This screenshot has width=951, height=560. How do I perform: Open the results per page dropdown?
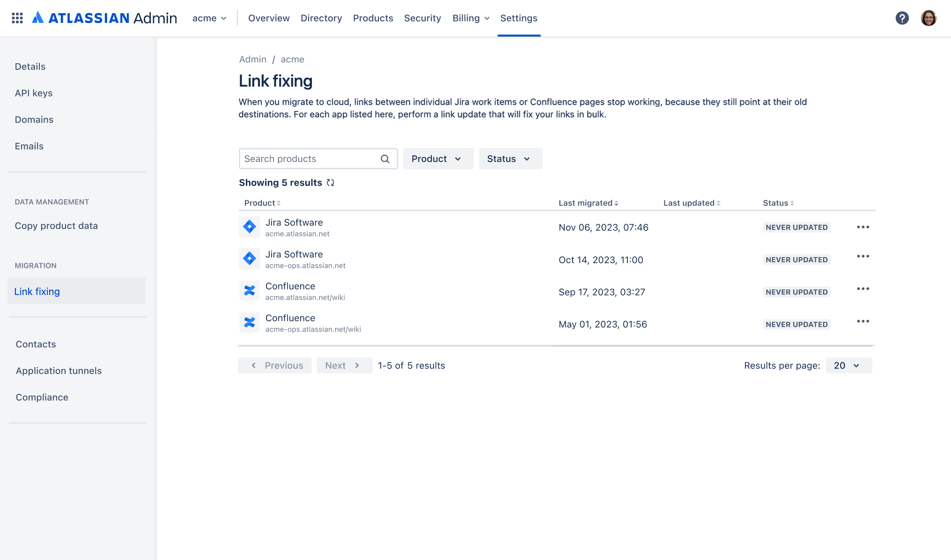(x=848, y=365)
